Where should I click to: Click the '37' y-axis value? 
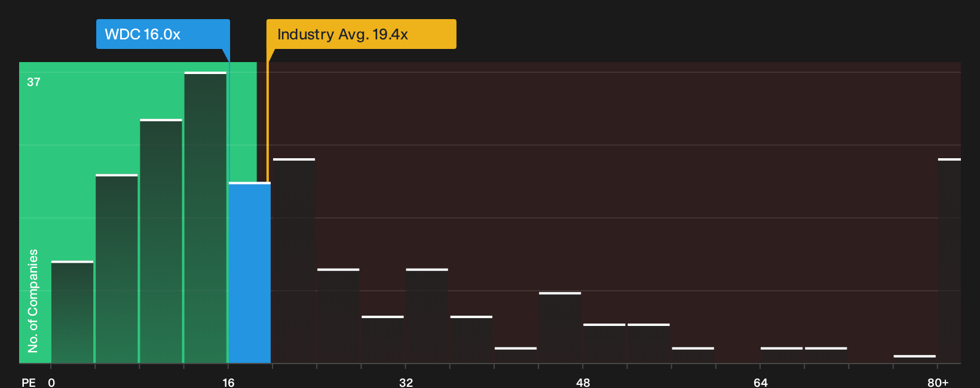pyautogui.click(x=33, y=82)
